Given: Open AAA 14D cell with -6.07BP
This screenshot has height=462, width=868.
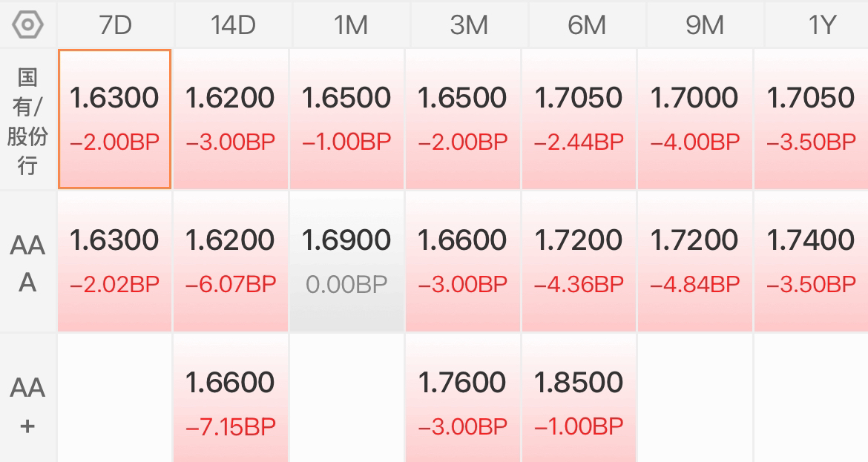Looking at the screenshot, I should [x=231, y=262].
